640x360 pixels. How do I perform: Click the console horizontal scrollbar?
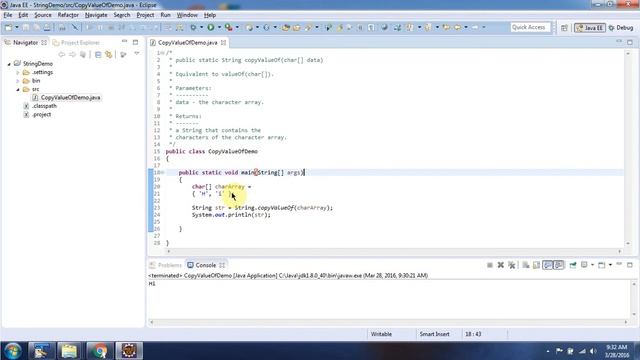click(389, 322)
